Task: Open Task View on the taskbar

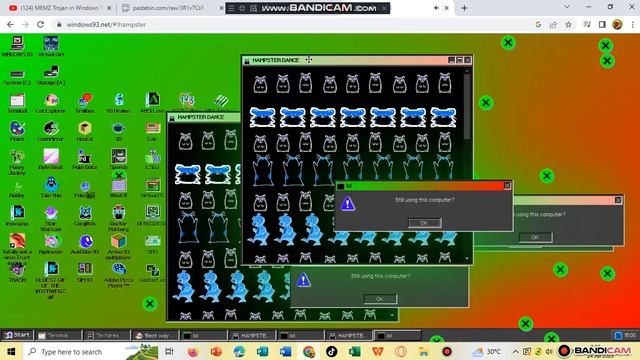Action: 169,351
